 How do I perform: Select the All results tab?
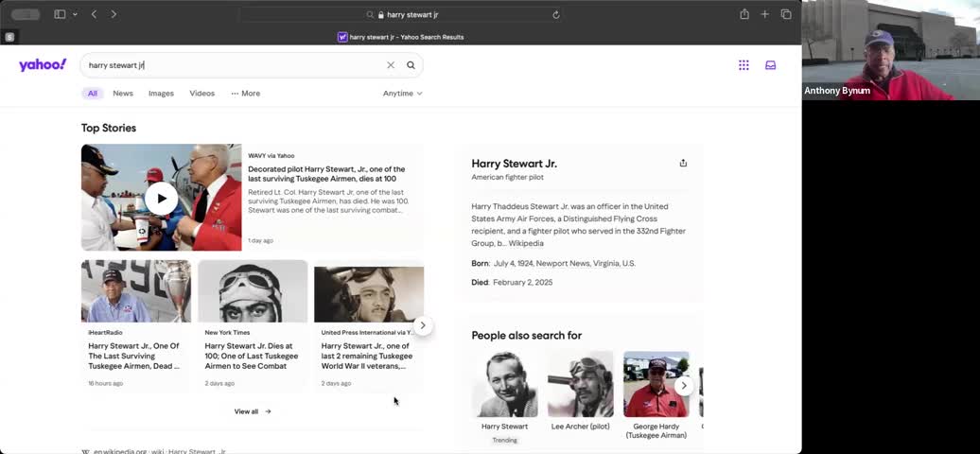pos(93,94)
